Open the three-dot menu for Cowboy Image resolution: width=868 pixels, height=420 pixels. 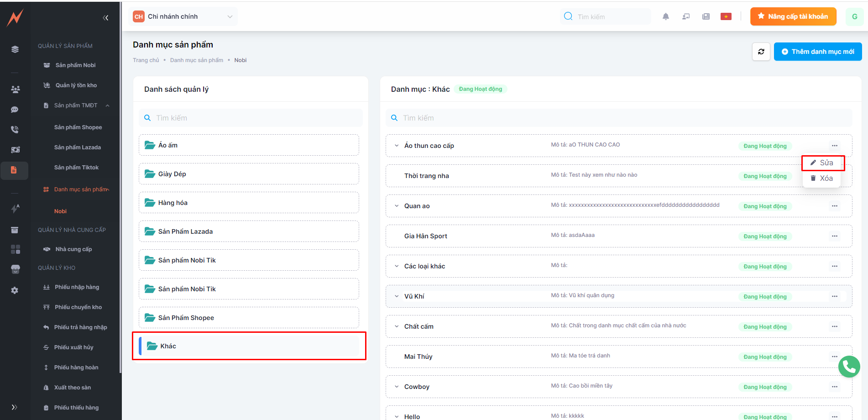835,387
